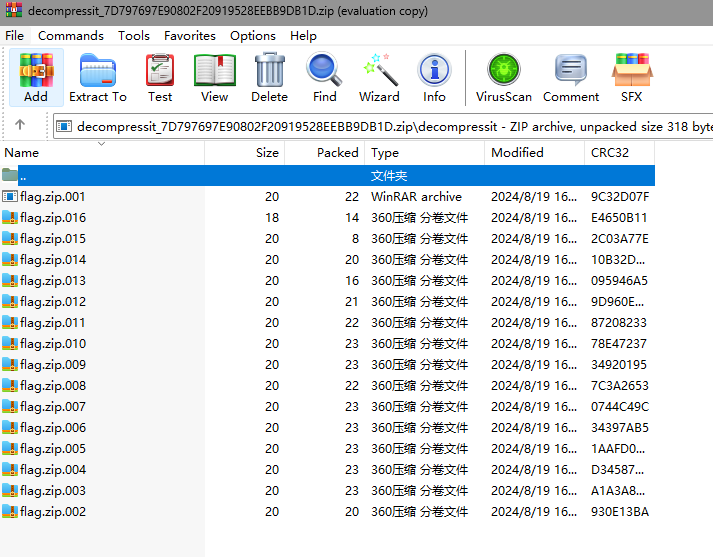Create SFX self-extracting archive
Viewport: 713px width, 557px height.
point(632,78)
